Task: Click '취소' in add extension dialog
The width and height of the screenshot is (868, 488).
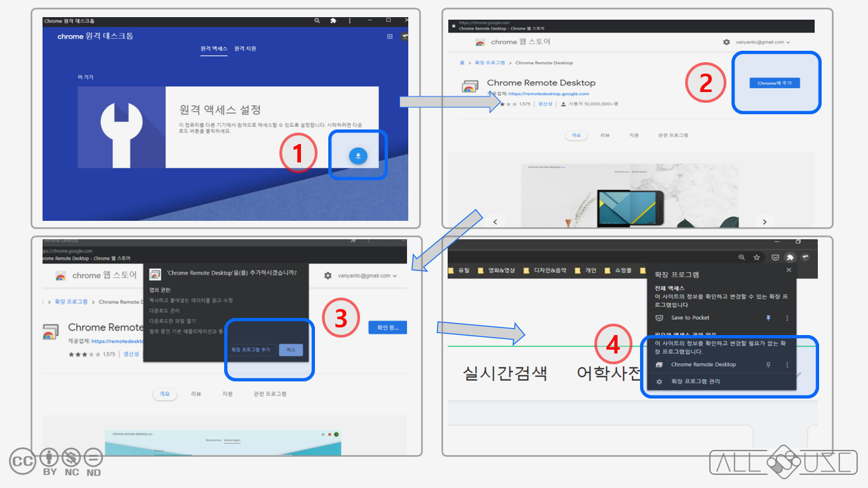Action: tap(291, 350)
